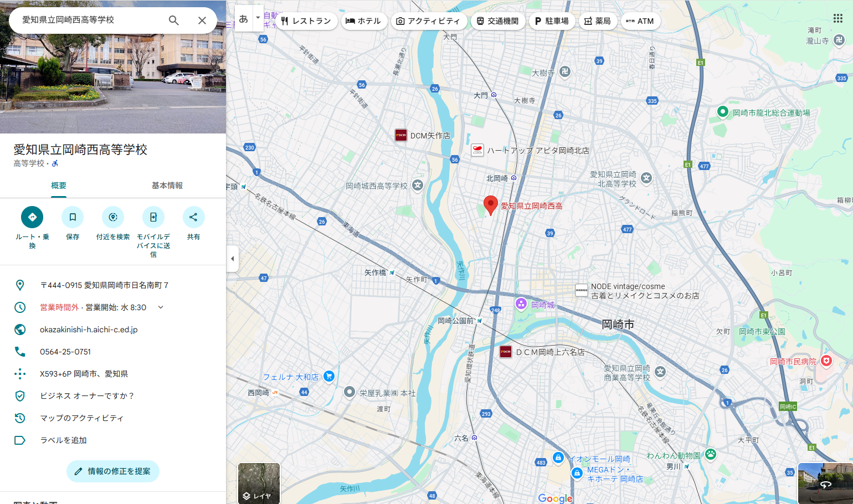Collapse the side panel arrow
Screen dimensions: 853x504
click(x=233, y=259)
